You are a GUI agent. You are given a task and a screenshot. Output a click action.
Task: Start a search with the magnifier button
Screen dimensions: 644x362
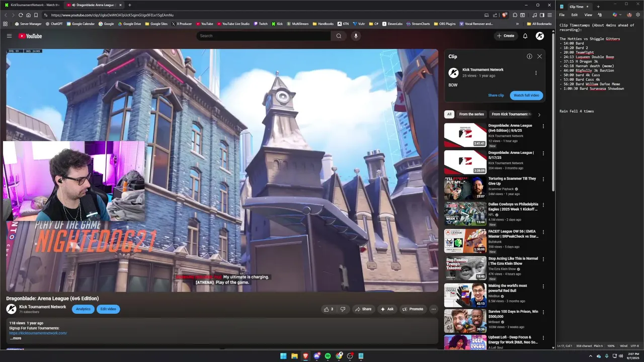coord(339,36)
